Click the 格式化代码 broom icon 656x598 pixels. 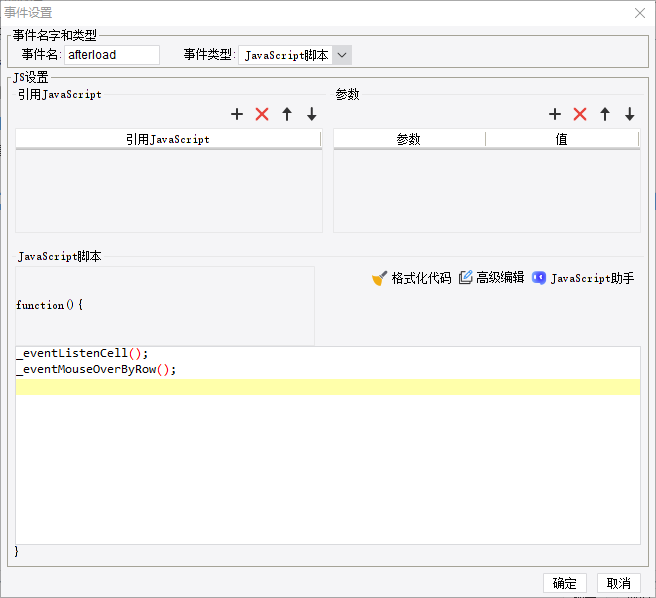coord(379,278)
